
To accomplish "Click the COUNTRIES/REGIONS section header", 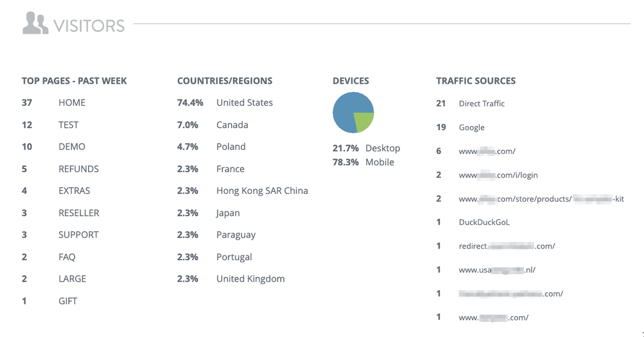I will click(225, 80).
